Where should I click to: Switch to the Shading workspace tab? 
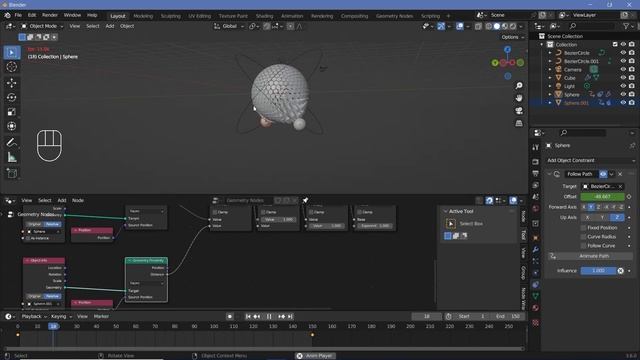click(x=264, y=16)
